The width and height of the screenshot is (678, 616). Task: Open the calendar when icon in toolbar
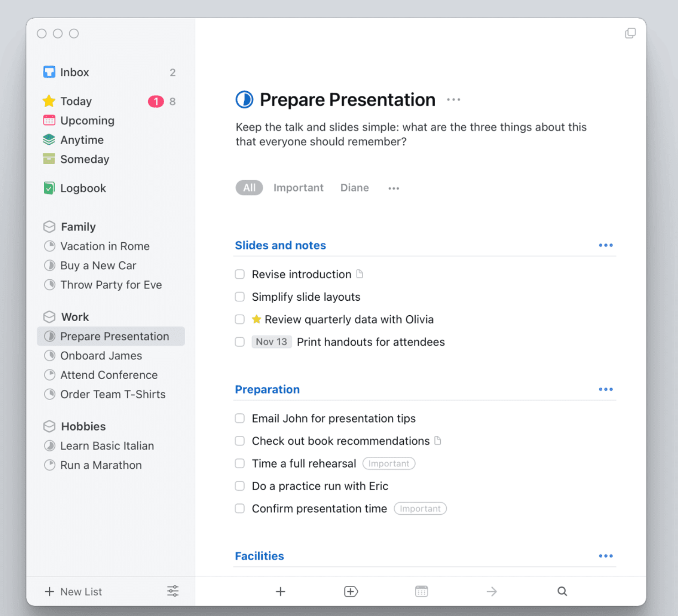click(421, 591)
